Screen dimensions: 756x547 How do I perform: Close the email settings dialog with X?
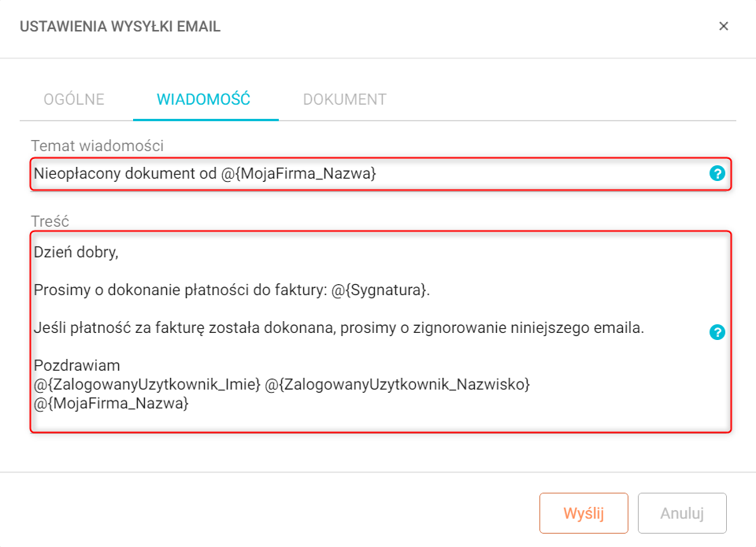(723, 26)
